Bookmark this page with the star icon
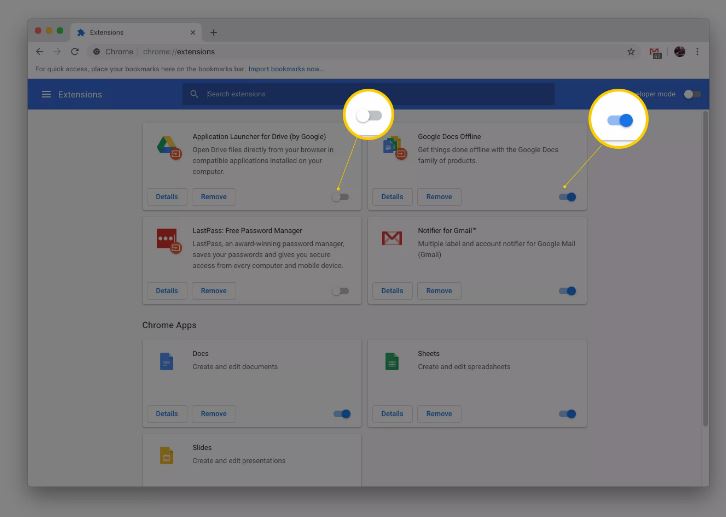The image size is (726, 517). tap(631, 52)
